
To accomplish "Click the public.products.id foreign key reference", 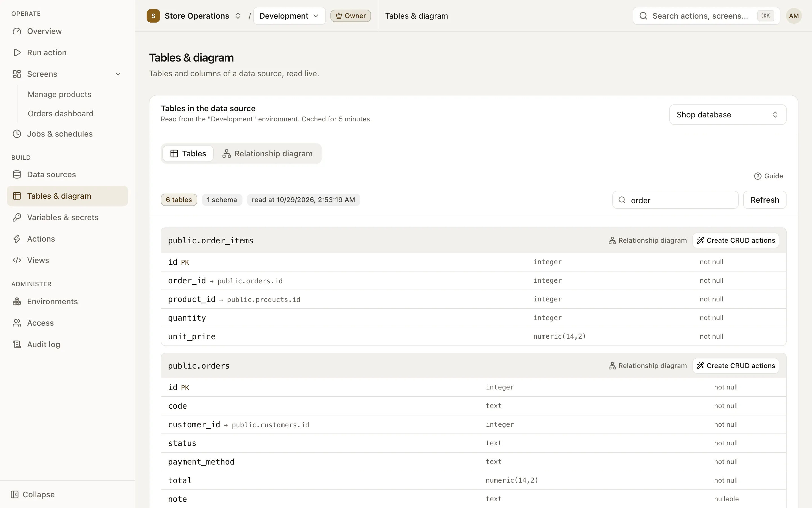I will point(263,300).
